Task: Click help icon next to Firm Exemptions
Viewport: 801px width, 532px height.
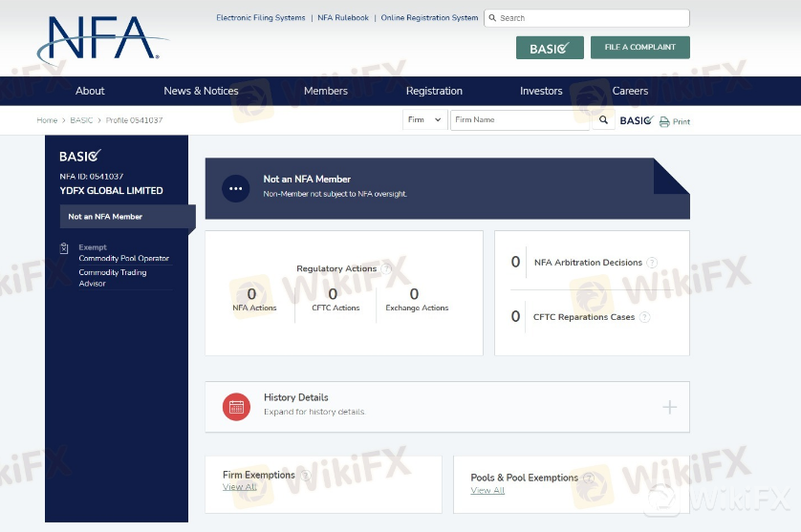Action: click(x=306, y=476)
